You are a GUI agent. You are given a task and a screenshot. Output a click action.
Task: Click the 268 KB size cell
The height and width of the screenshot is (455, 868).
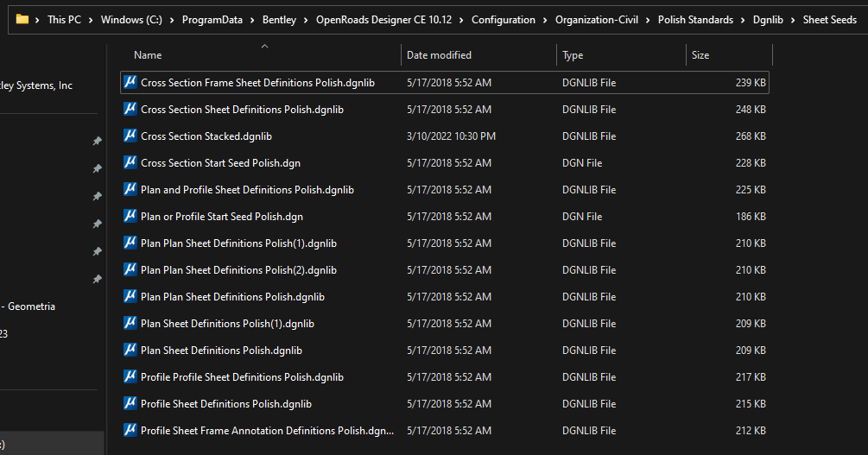click(x=751, y=136)
